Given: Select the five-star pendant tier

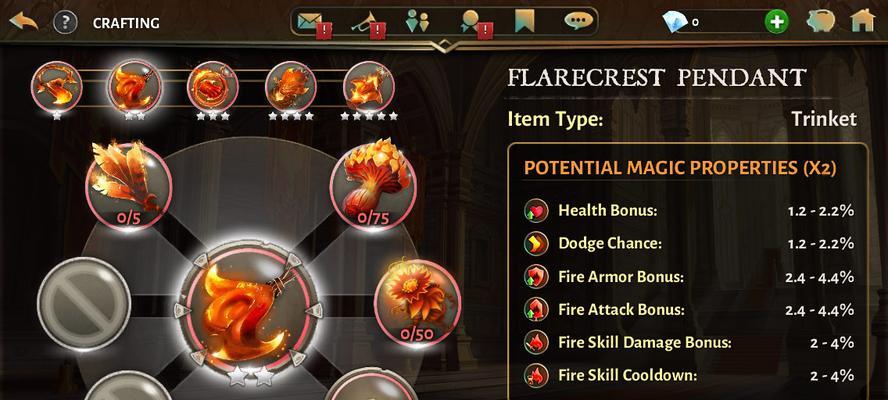Looking at the screenshot, I should tap(369, 87).
